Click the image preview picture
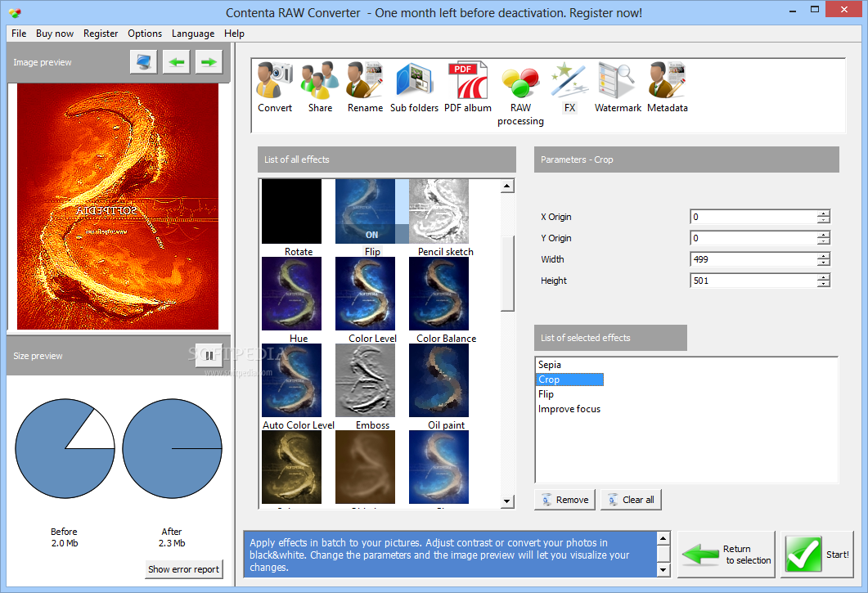This screenshot has width=868, height=593. (x=118, y=206)
